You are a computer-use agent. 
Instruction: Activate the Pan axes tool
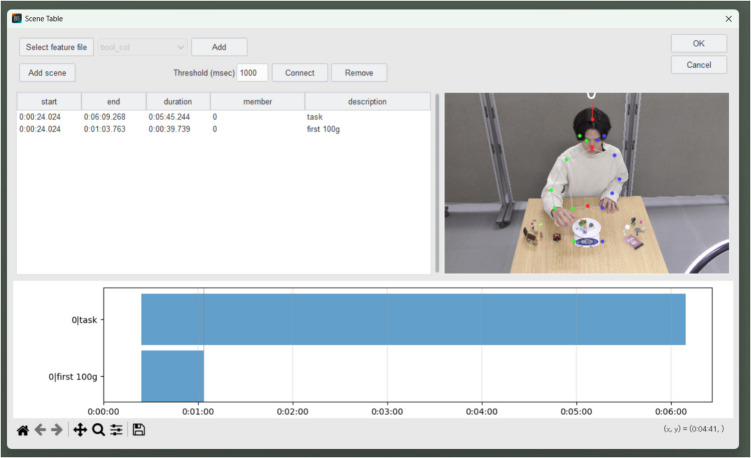point(80,430)
